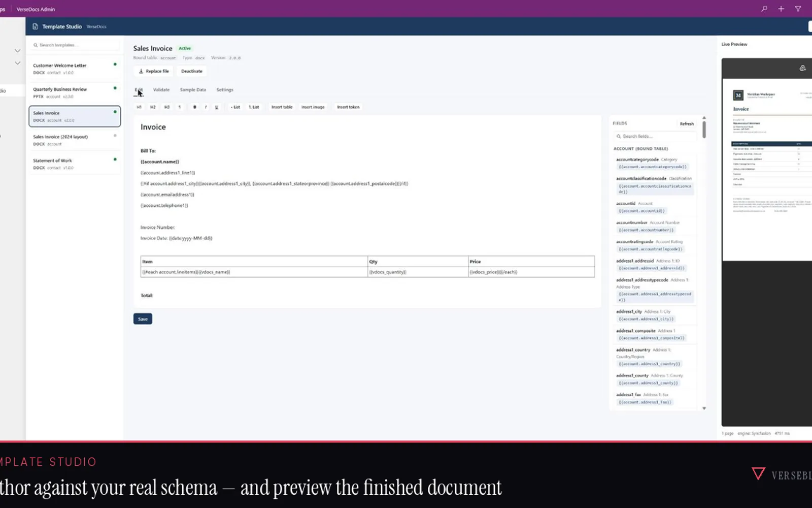Screen dimensions: 812x508
Task: Click the Save button
Action: [143, 319]
